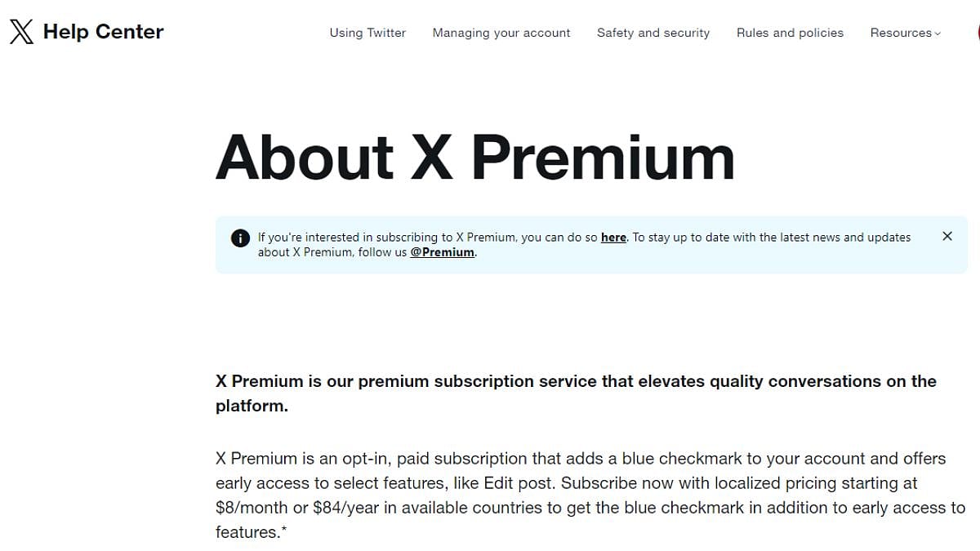Go to Safety and security

653,33
